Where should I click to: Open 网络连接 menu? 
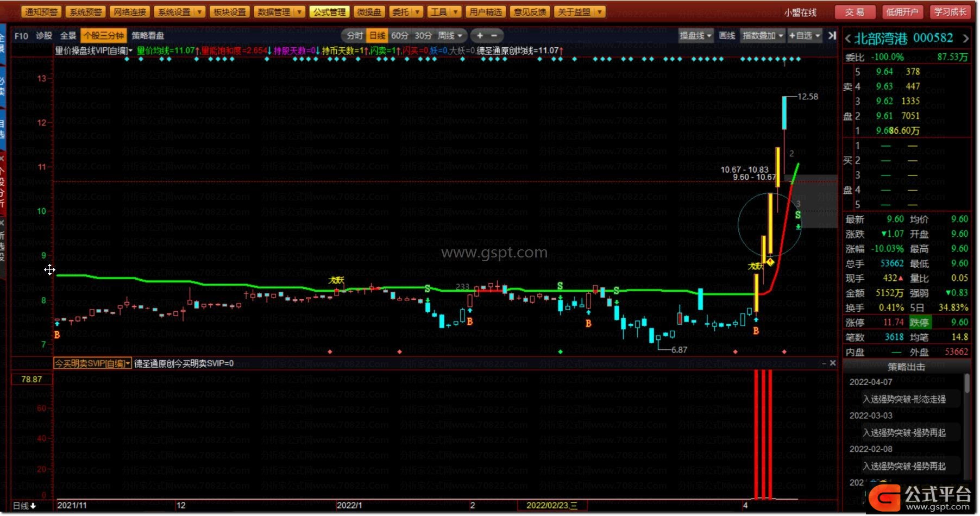(x=130, y=12)
